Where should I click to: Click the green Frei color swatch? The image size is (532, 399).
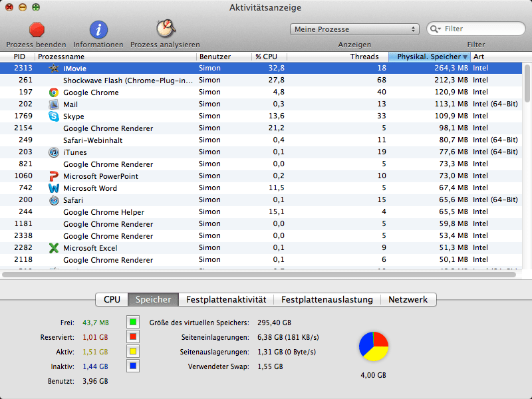(x=133, y=322)
